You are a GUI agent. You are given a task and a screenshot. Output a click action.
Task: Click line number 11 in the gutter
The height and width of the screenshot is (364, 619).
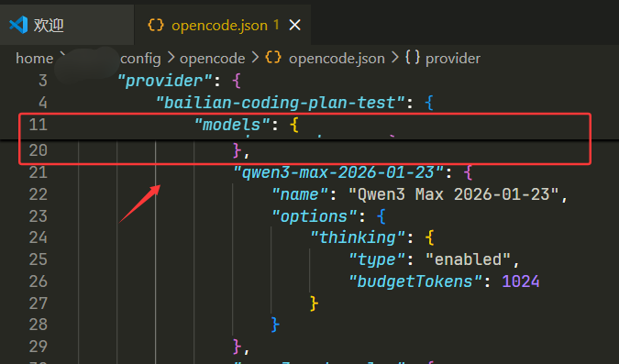pyautogui.click(x=39, y=125)
